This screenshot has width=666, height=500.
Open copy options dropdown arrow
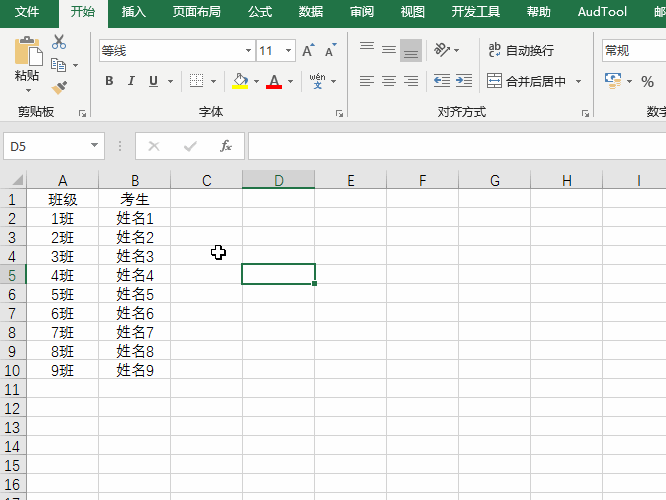coord(76,65)
